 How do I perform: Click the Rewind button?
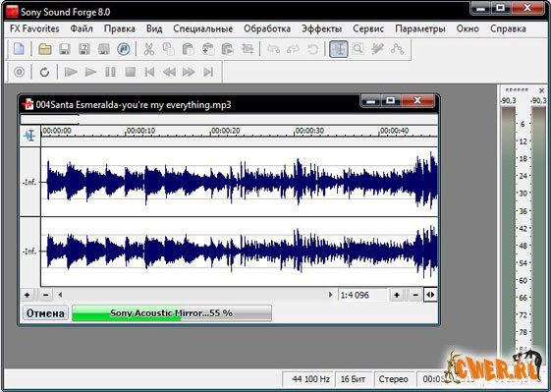169,72
